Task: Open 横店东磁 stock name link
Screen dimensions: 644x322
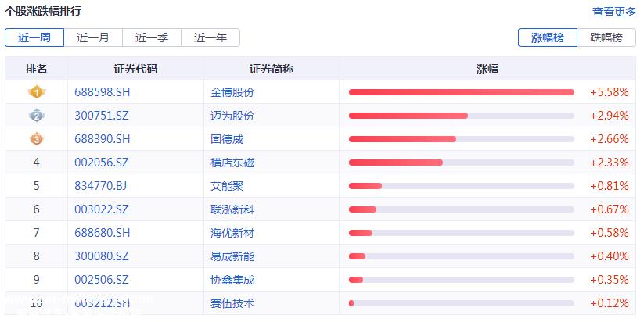Action: [x=232, y=163]
